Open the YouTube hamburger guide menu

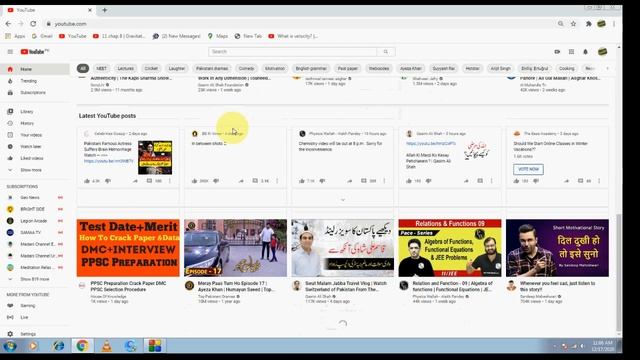(10, 52)
